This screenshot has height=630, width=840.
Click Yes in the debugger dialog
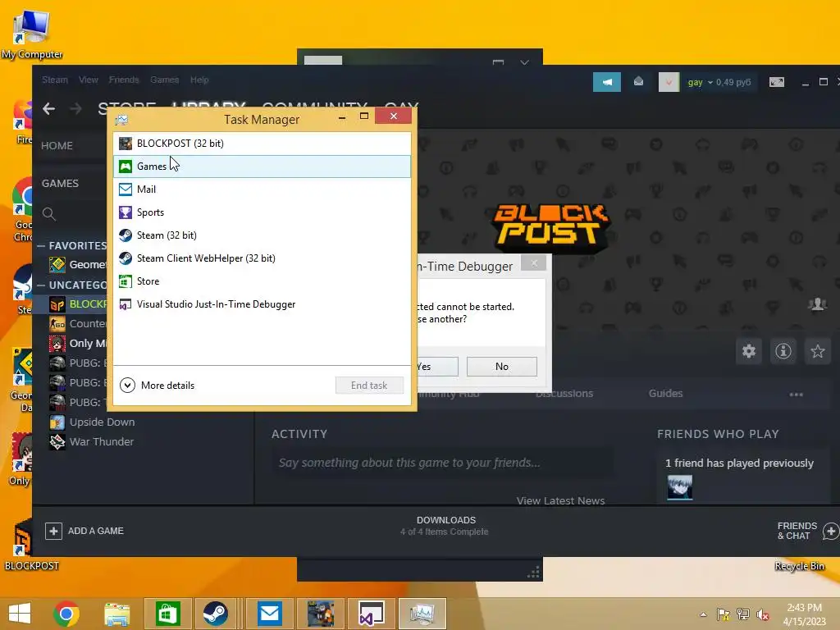[437, 367]
